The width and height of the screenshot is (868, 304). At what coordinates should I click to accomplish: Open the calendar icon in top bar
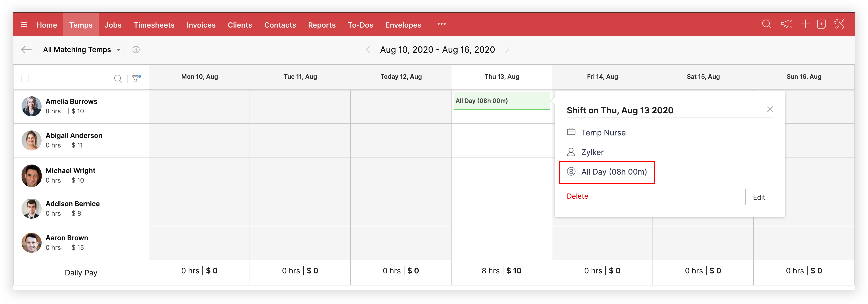click(821, 24)
